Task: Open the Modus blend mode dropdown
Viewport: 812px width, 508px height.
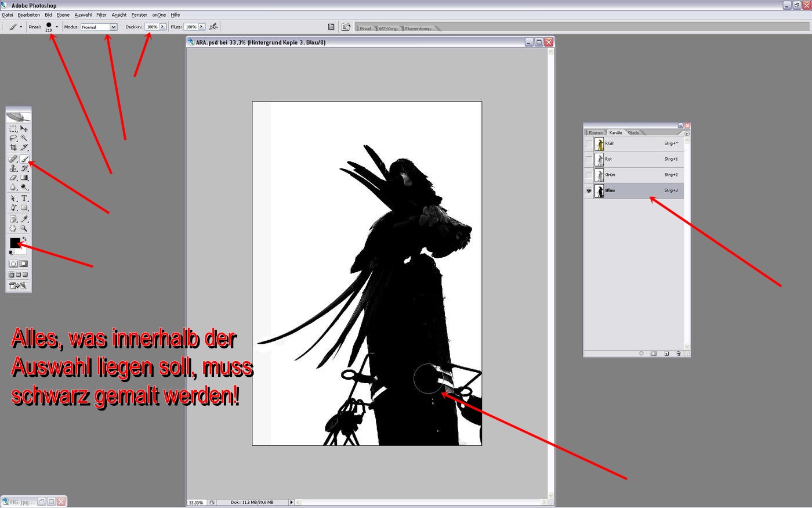Action: point(114,27)
